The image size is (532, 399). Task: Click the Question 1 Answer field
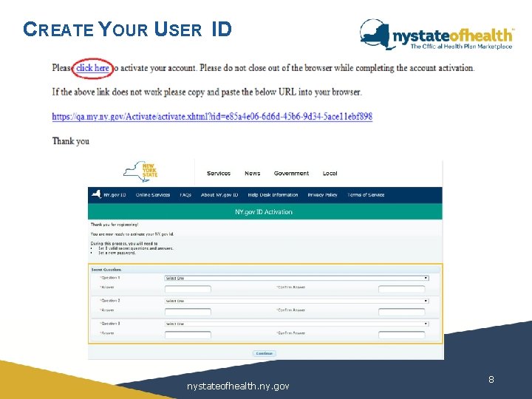(x=188, y=289)
